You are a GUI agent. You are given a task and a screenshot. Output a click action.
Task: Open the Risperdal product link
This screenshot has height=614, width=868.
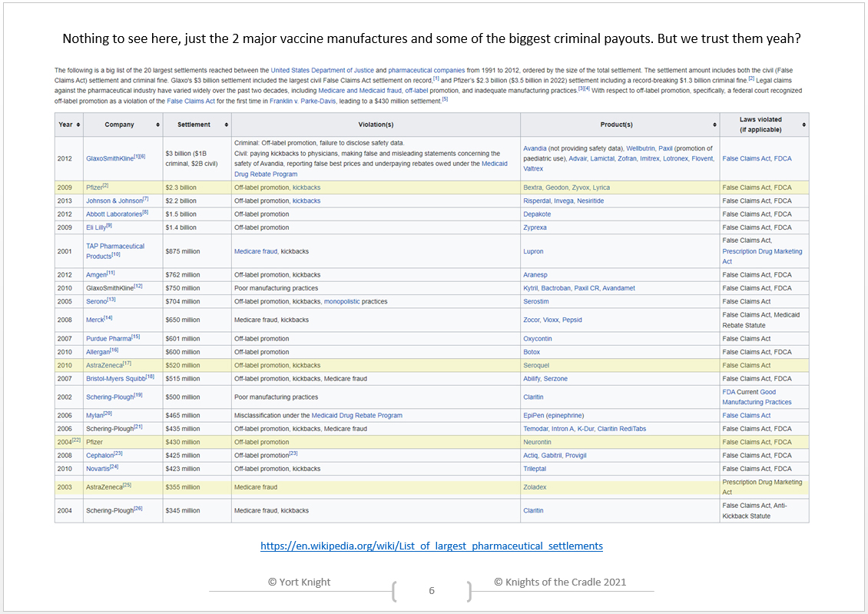(537, 201)
